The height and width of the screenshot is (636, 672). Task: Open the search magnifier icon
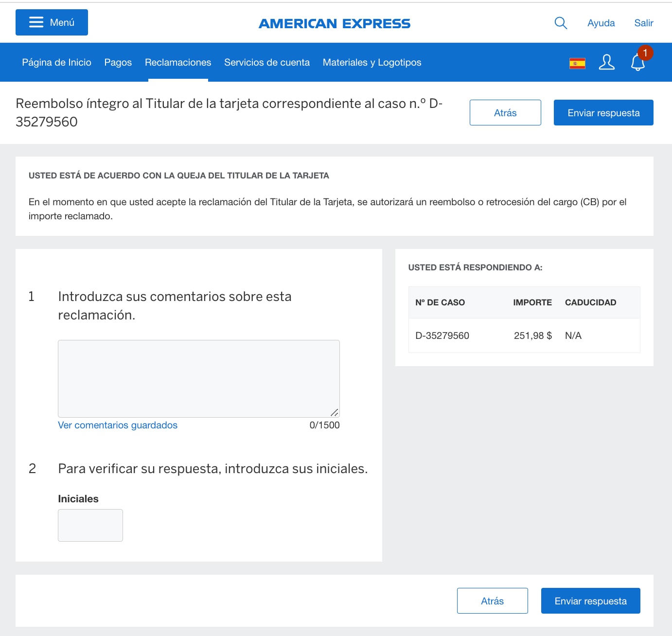click(560, 23)
